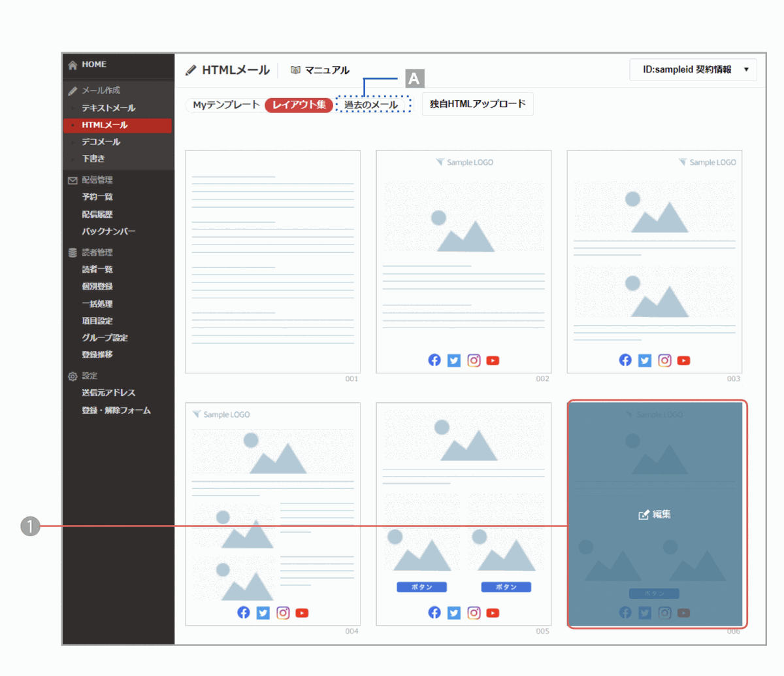
Task: Click left ボタン in template 005
Action: point(422,587)
